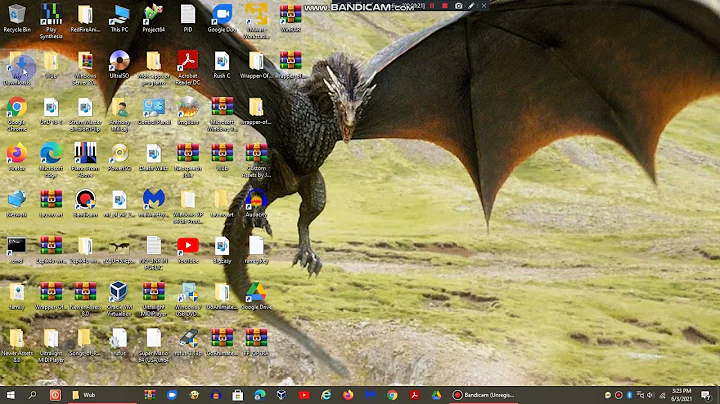Open the RedFireAni folder
Image resolution: width=720 pixels, height=404 pixels.
85,18
